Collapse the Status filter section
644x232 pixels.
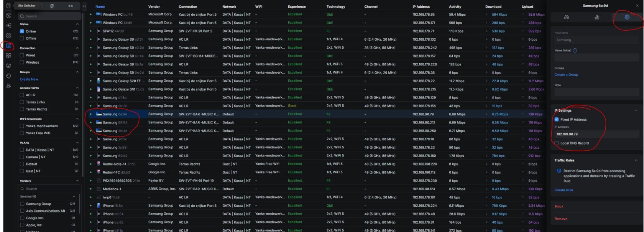[77, 24]
